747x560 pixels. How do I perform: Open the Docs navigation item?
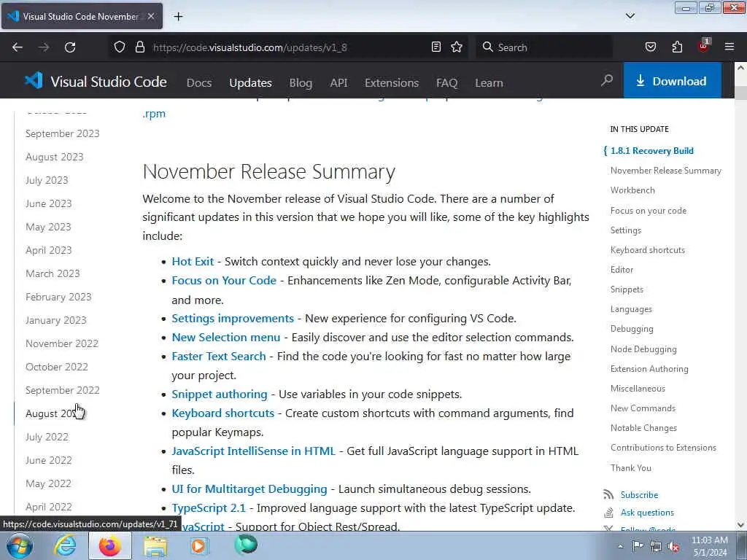pos(198,82)
